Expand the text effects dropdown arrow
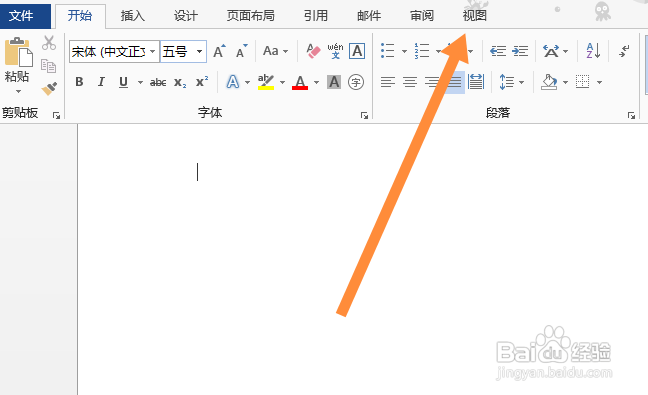Screen dimensions: 648x395 pyautogui.click(x=247, y=83)
